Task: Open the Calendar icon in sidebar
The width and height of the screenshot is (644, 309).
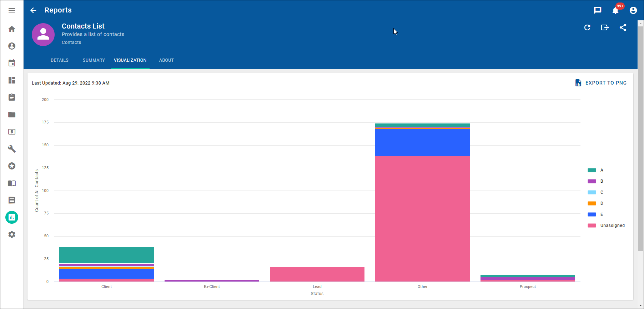Action: coord(12,63)
